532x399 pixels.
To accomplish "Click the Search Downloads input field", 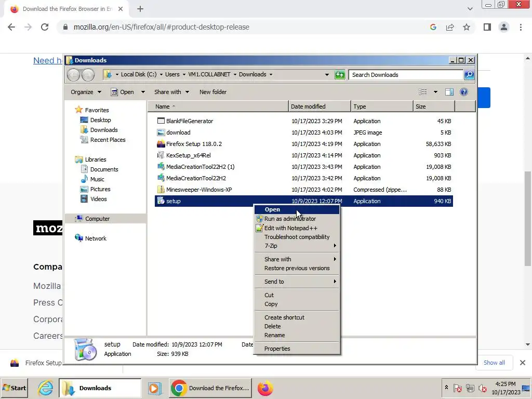I will [x=406, y=75].
